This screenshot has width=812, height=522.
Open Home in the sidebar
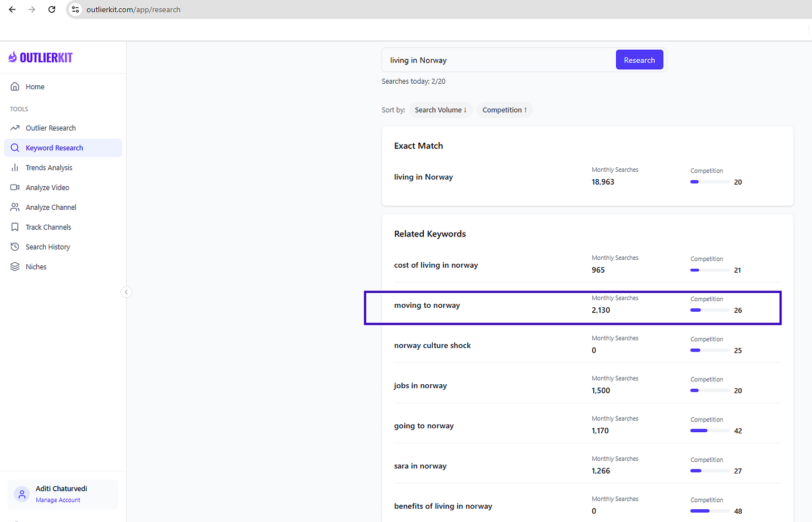63,86
